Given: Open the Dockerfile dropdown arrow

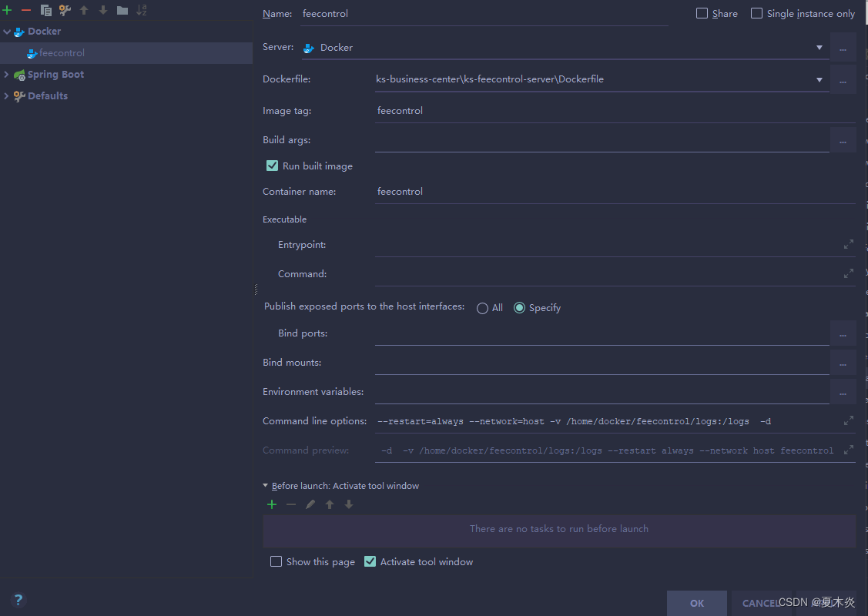Looking at the screenshot, I should tap(819, 80).
